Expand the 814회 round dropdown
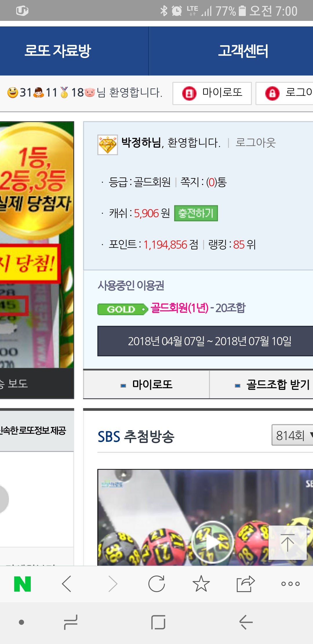Image resolution: width=313 pixels, height=644 pixels. click(292, 435)
